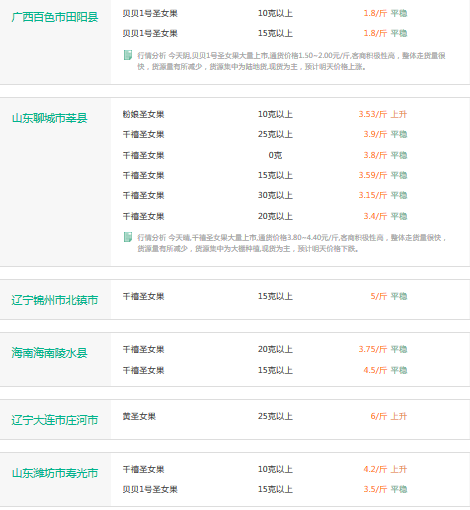Click the analysis note icon under 广西百色市田阳县

[127, 55]
